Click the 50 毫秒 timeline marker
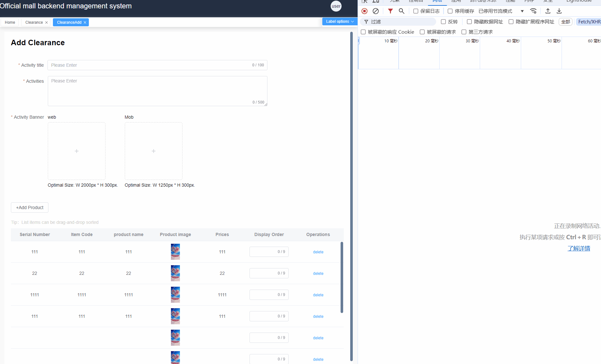 [x=554, y=41]
